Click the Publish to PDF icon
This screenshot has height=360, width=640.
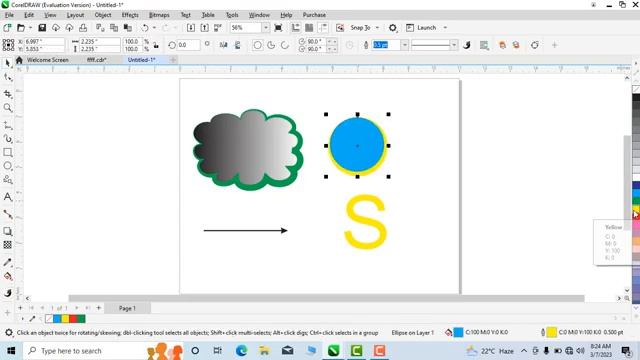(x=218, y=28)
